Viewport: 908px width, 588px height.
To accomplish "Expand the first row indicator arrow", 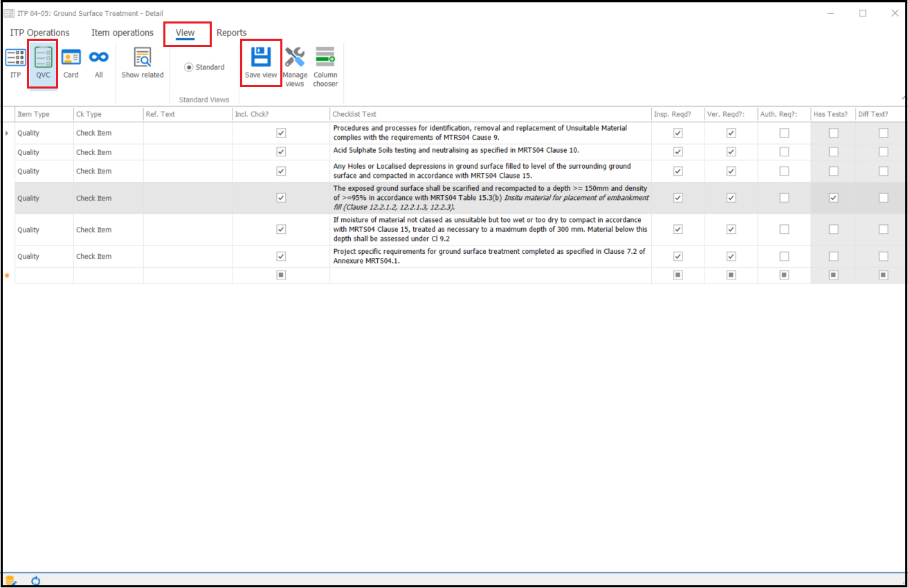I will (x=8, y=133).
